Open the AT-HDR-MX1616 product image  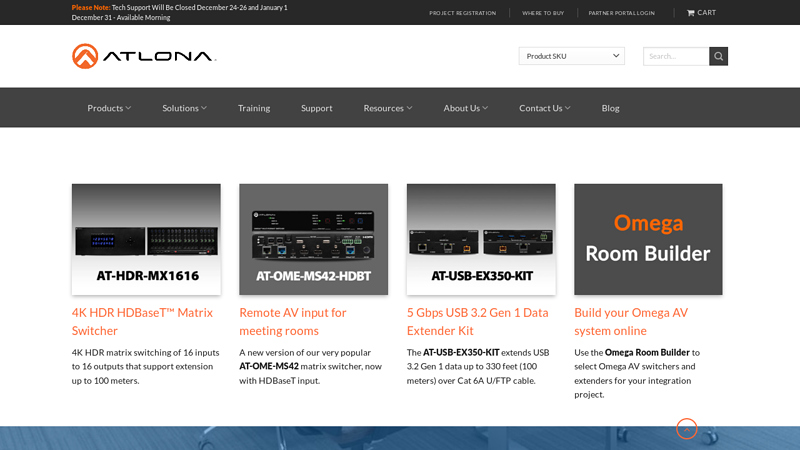[x=146, y=239]
